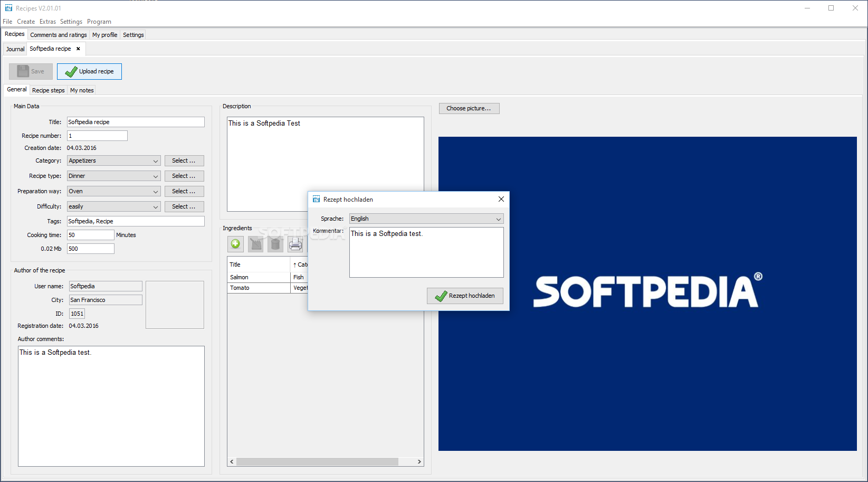Click the 0.02 Mb field showing 500
Viewport: 868px width, 482px height.
pos(91,249)
